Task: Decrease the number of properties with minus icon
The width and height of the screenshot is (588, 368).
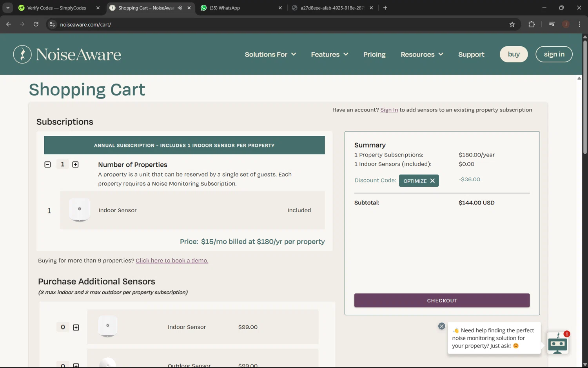Action: click(47, 164)
